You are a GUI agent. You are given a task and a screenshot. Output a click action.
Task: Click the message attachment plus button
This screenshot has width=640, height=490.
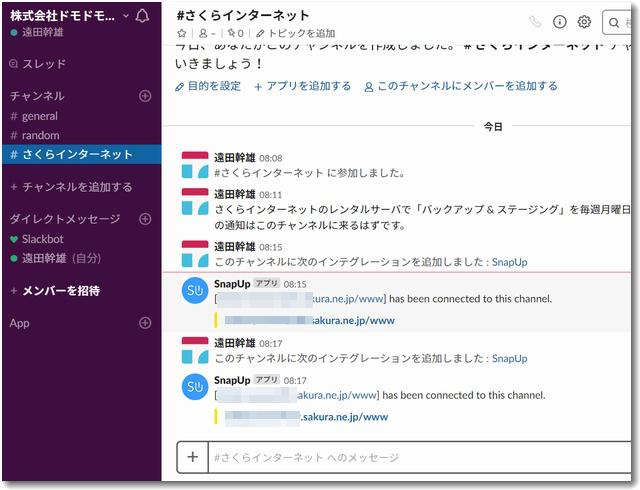tap(192, 457)
